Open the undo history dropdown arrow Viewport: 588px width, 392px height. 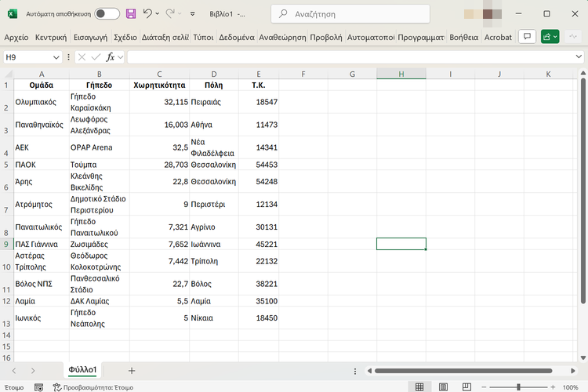click(x=157, y=14)
